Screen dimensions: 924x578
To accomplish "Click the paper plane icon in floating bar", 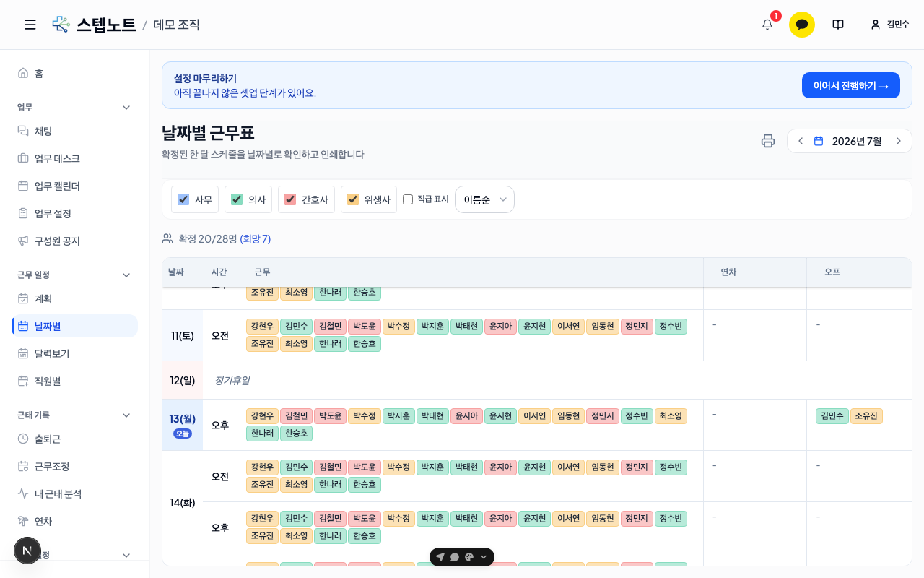I will click(x=440, y=557).
